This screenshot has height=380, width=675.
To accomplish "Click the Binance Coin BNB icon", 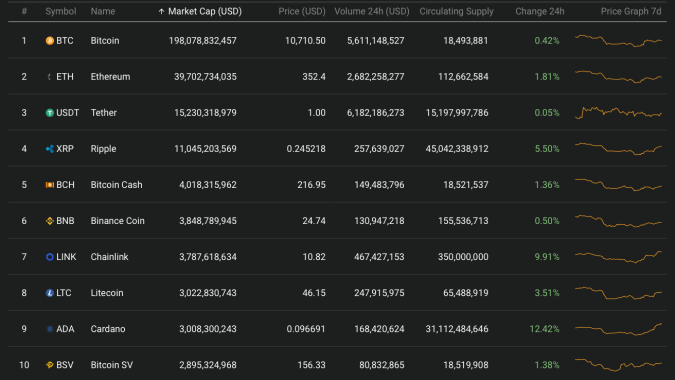I will click(x=50, y=221).
